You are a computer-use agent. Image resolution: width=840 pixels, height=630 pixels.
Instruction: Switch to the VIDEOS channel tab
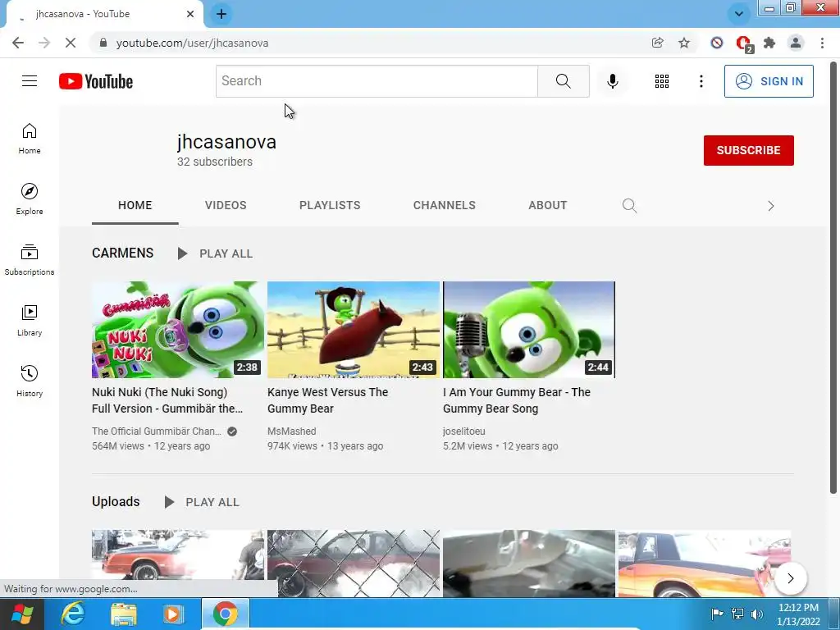pyautogui.click(x=226, y=205)
